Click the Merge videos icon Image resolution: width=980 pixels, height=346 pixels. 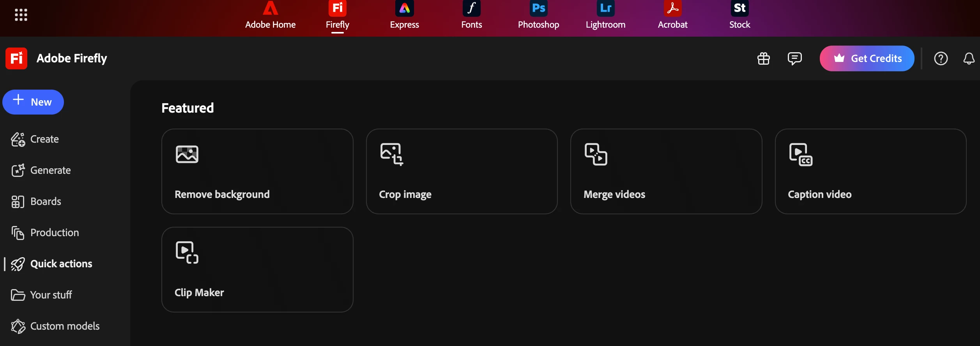(596, 154)
